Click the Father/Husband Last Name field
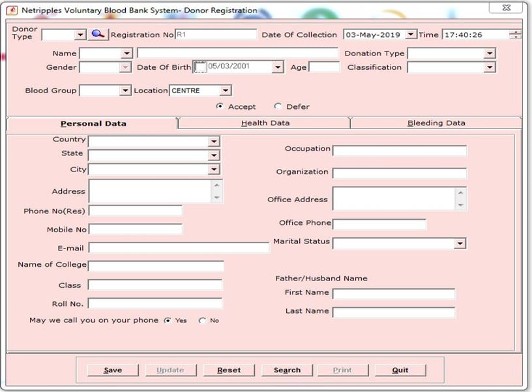532x392 pixels. 394,312
